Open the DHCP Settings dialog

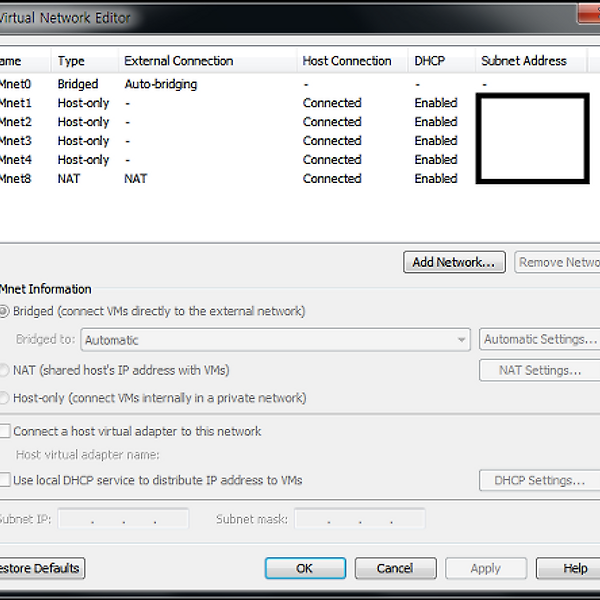click(540, 480)
